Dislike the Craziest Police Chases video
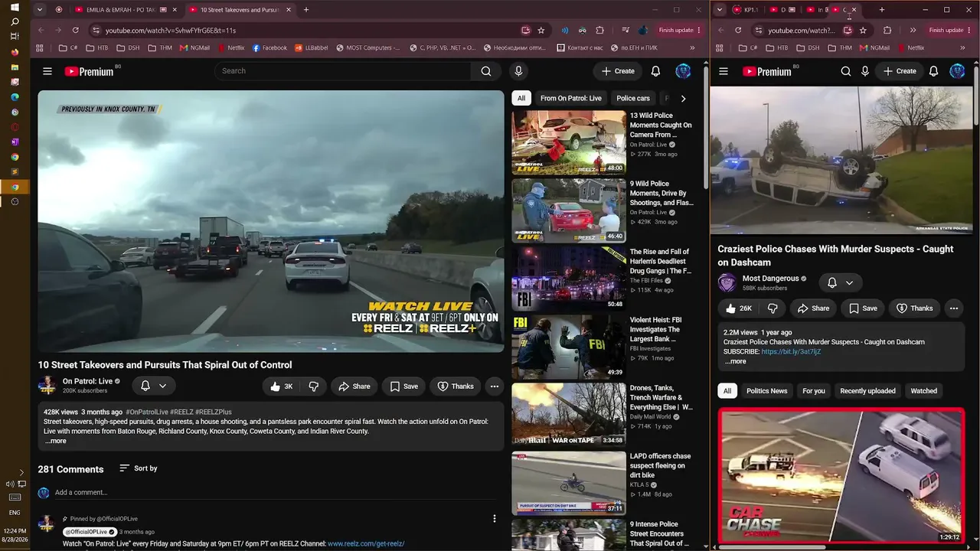The height and width of the screenshot is (551, 980). coord(773,308)
